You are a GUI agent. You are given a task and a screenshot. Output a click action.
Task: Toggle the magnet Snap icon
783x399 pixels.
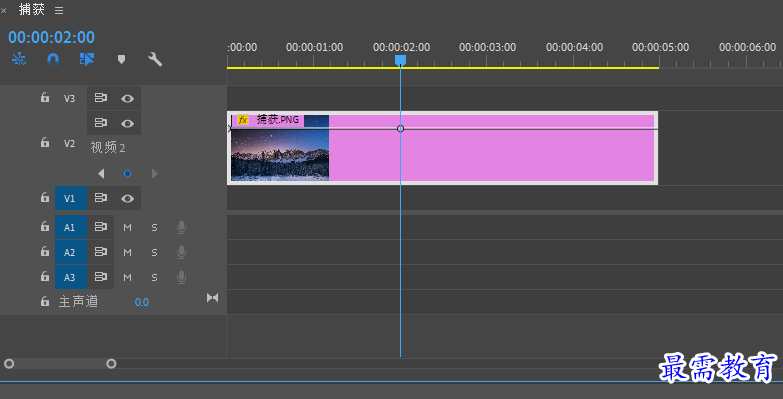[x=53, y=59]
